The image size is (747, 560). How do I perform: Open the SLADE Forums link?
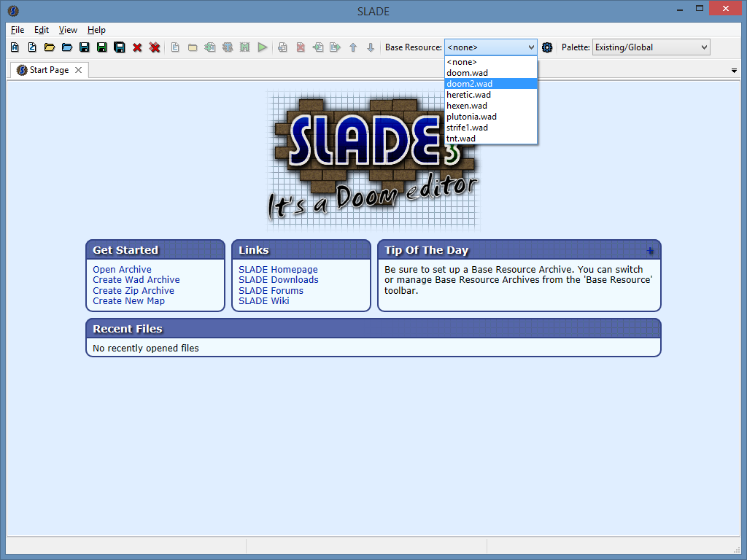click(271, 290)
